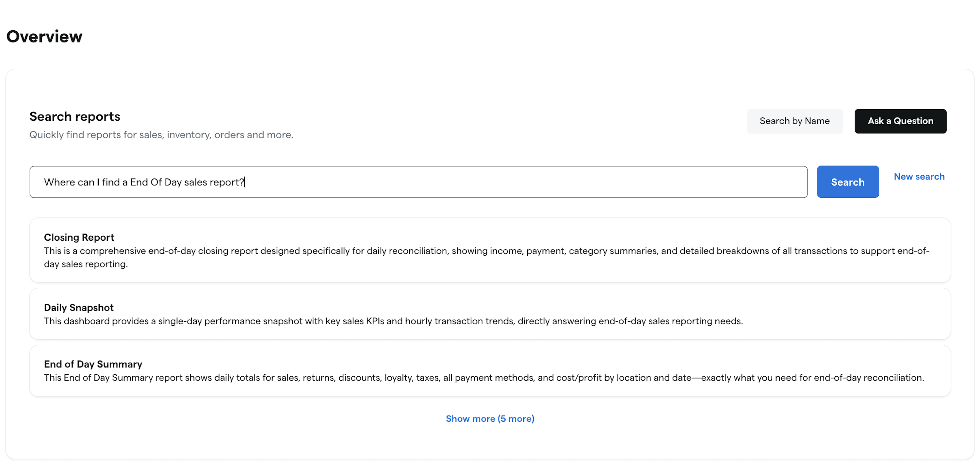
Task: Click the Closing Report description text
Action: (x=486, y=257)
